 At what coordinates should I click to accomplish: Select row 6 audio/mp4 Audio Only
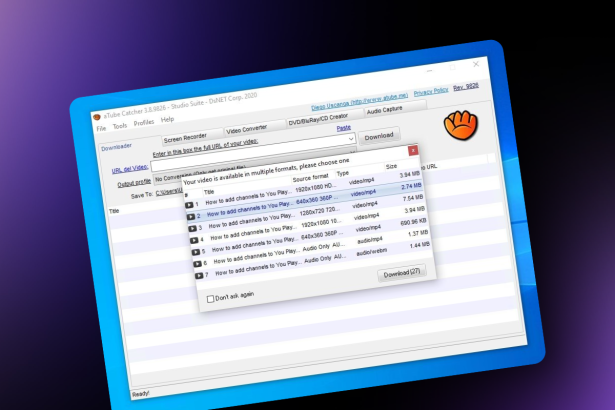pyautogui.click(x=312, y=248)
